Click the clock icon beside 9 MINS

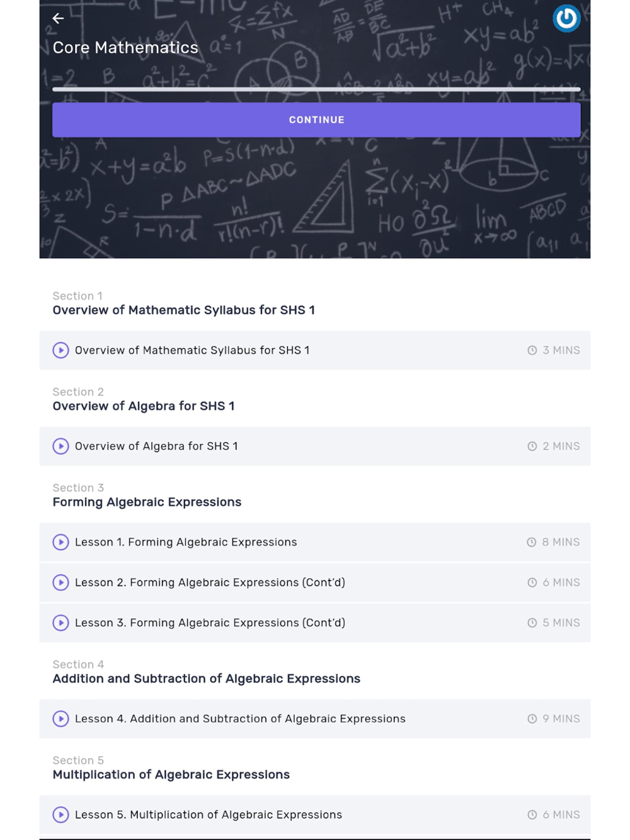coord(532,718)
